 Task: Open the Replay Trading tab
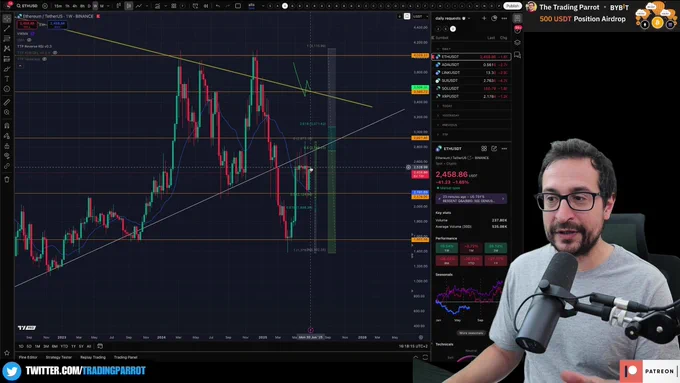click(93, 357)
